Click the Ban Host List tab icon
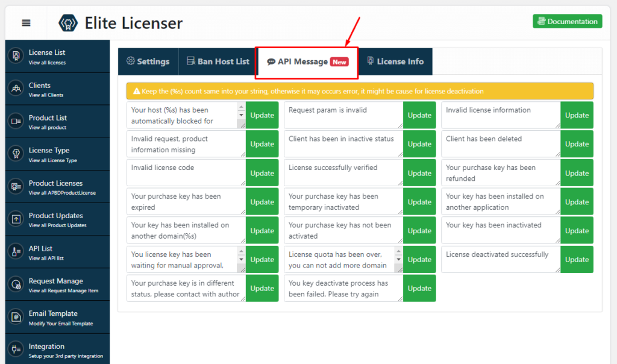 191,61
